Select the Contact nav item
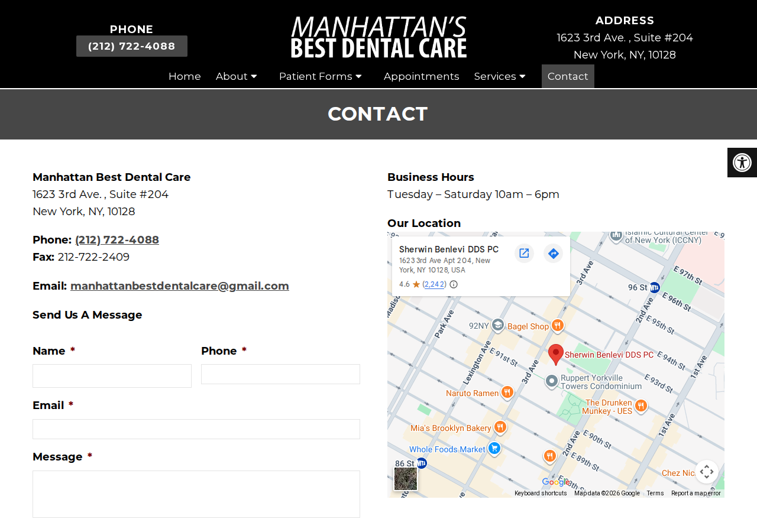 pyautogui.click(x=568, y=76)
